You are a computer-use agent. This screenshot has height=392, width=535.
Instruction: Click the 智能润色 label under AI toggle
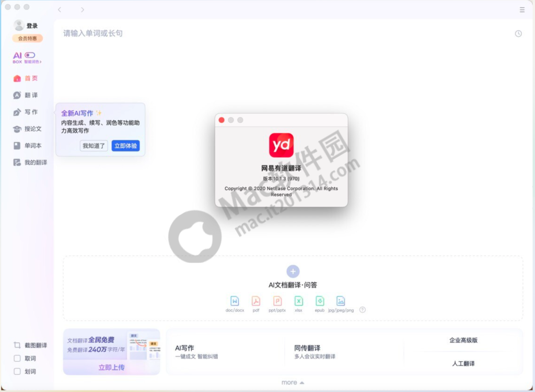32,62
